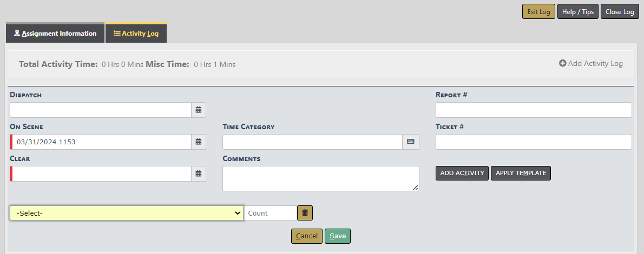
Task: Focus the Report # input field
Action: 534,110
